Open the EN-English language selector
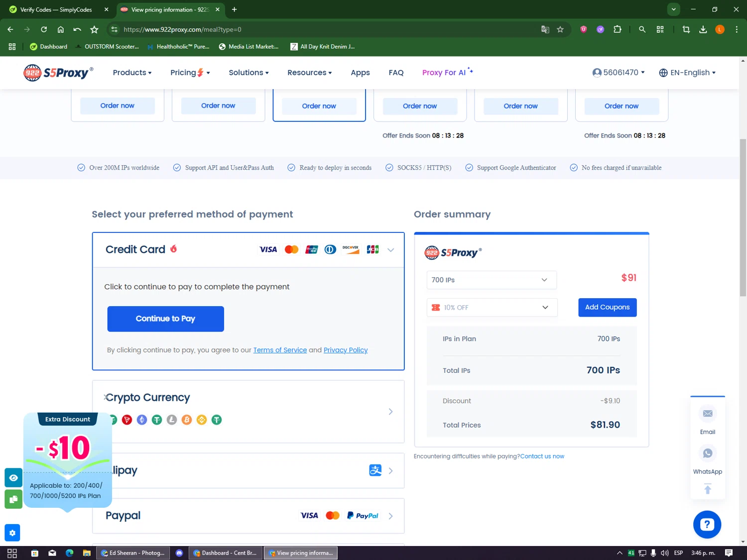The height and width of the screenshot is (560, 747). click(x=687, y=73)
